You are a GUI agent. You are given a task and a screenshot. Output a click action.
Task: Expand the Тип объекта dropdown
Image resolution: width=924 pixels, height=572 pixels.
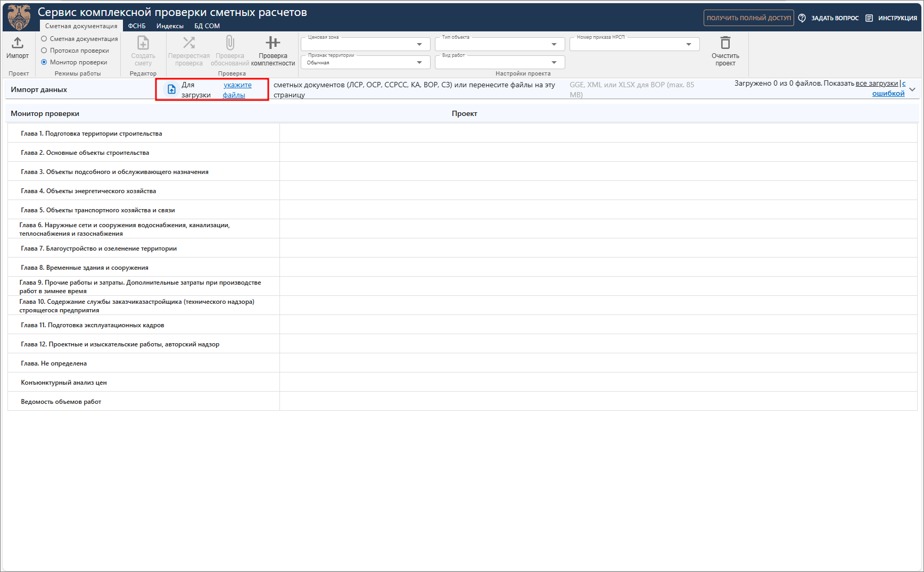pos(554,44)
